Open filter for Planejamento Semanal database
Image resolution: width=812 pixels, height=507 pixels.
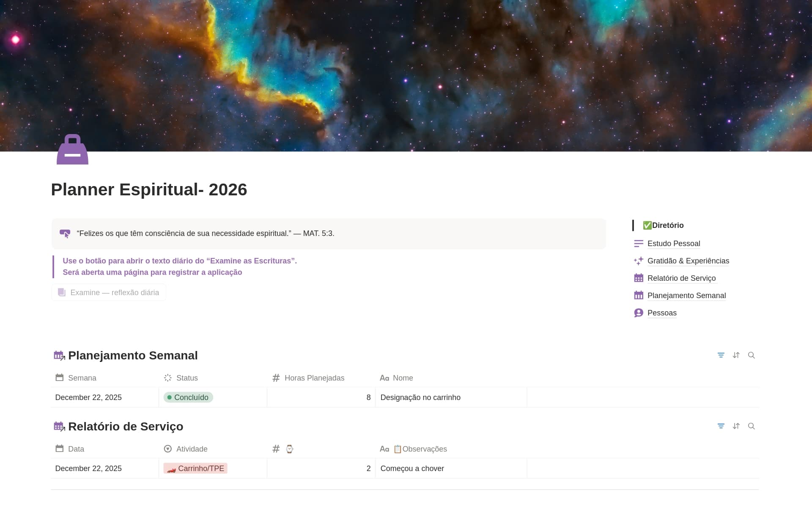[721, 355]
